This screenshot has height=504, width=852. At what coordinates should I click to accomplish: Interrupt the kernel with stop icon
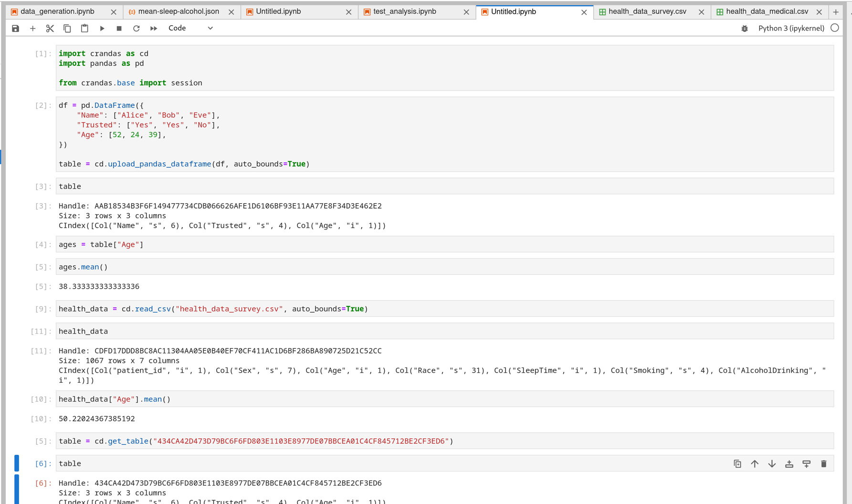(119, 28)
